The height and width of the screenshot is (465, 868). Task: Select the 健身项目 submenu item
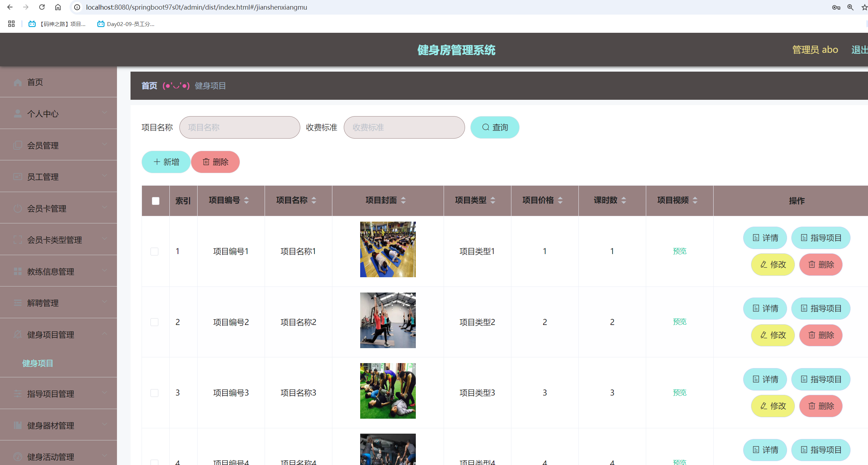coord(38,363)
